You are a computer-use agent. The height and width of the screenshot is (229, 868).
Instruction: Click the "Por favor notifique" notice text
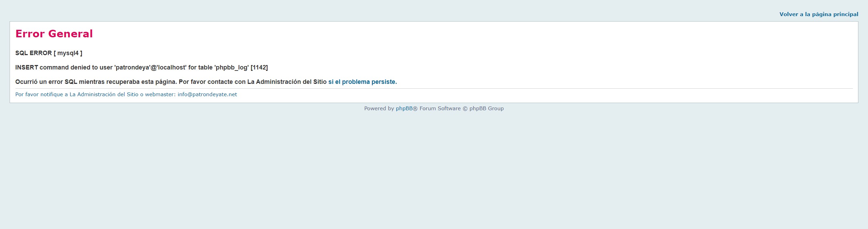39,94
